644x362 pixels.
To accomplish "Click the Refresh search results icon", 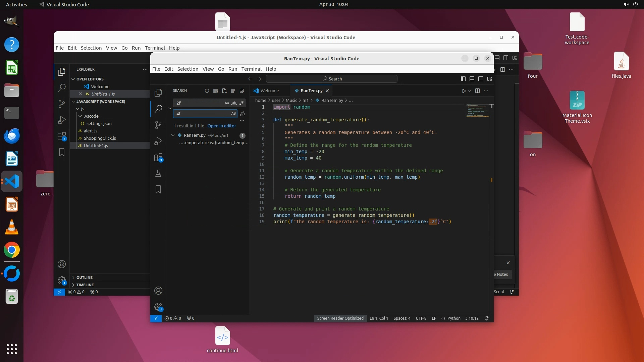I will pyautogui.click(x=207, y=91).
